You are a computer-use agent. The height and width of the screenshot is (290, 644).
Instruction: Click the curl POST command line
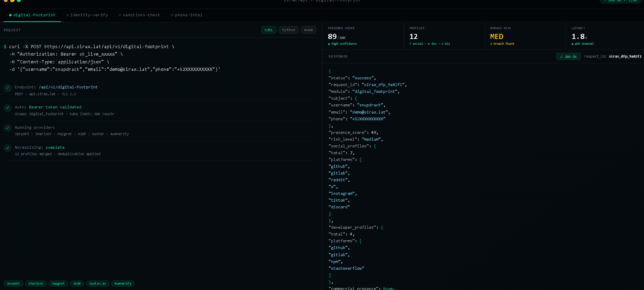[x=89, y=47]
